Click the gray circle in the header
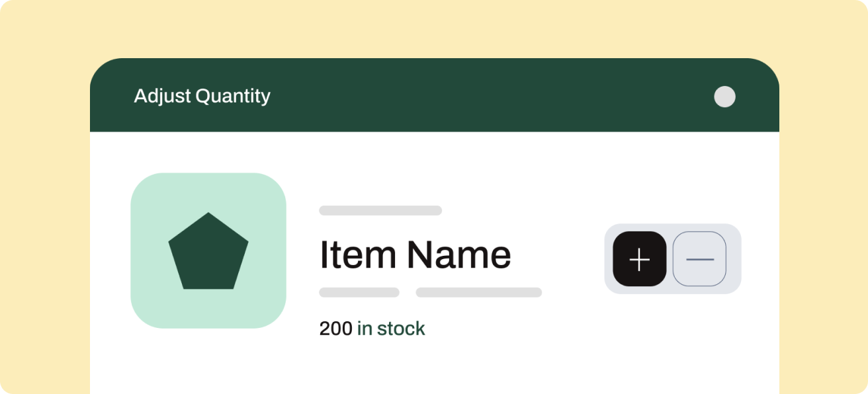This screenshot has height=394, width=868. [724, 97]
